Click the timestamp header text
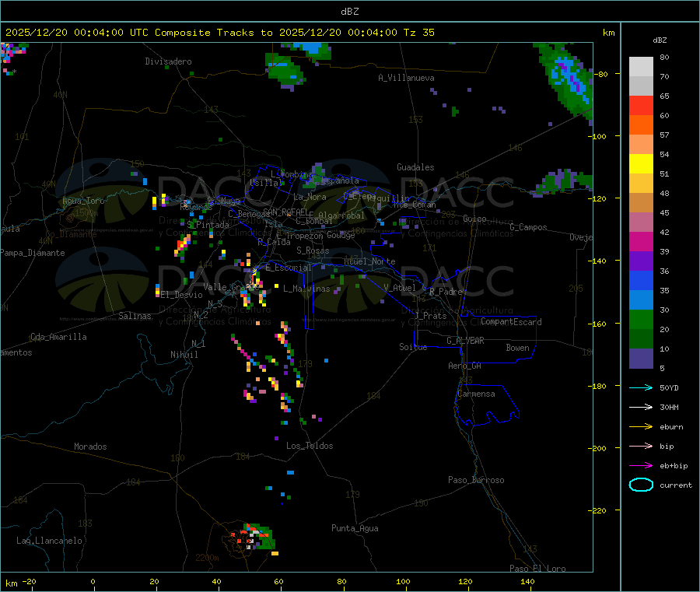The height and width of the screenshot is (592, 700). [x=219, y=33]
